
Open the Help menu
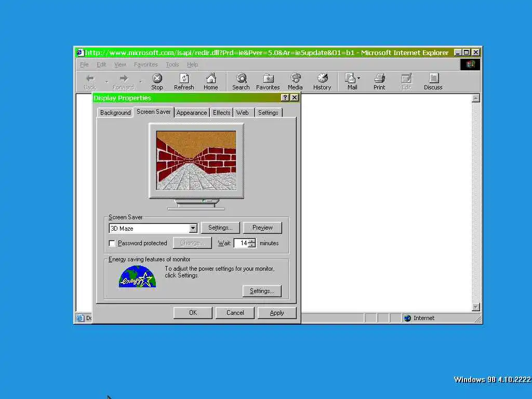coord(192,64)
